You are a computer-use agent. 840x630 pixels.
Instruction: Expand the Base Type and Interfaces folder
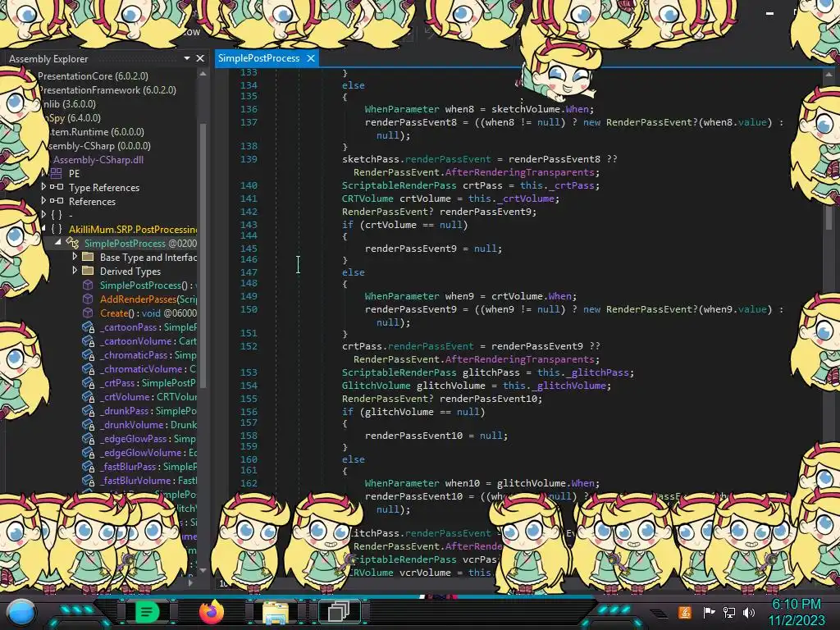click(x=75, y=256)
